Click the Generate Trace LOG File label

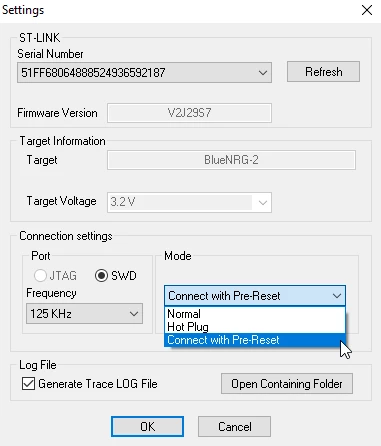(98, 384)
